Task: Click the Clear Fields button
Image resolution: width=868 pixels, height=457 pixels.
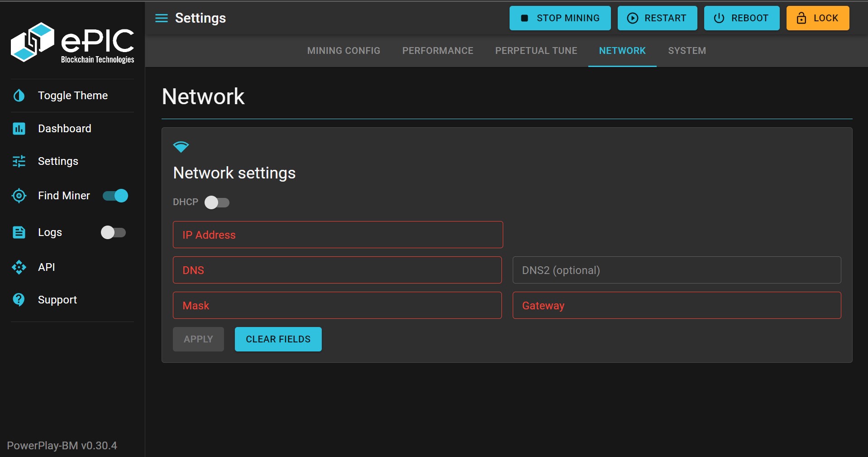Action: click(278, 339)
